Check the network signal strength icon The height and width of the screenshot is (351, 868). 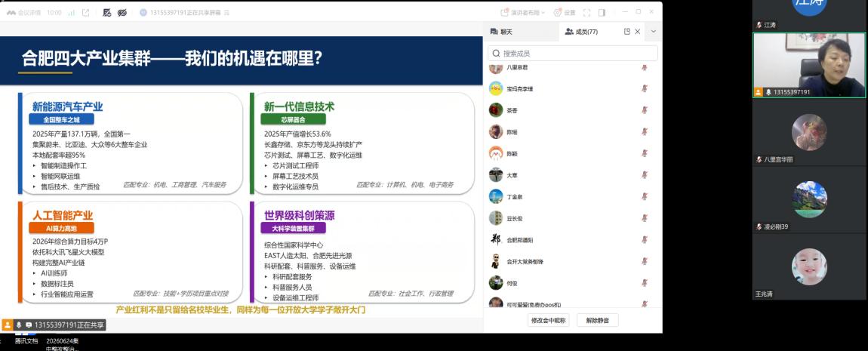click(x=72, y=12)
